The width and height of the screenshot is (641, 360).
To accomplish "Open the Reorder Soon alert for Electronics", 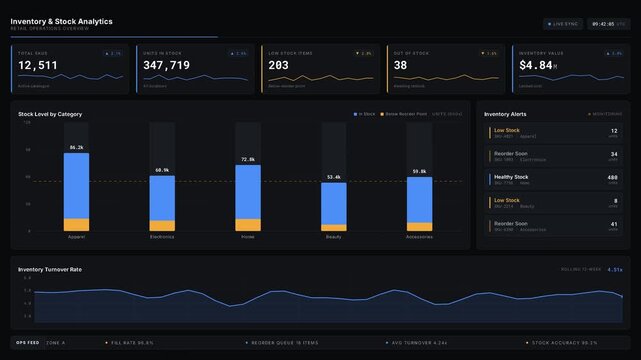I will click(553, 156).
